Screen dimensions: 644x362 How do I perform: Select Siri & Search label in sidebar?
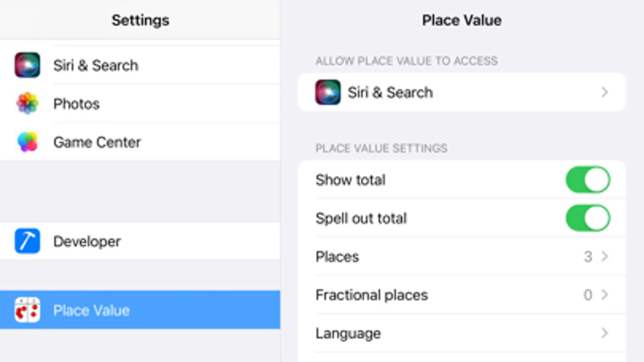(96, 65)
